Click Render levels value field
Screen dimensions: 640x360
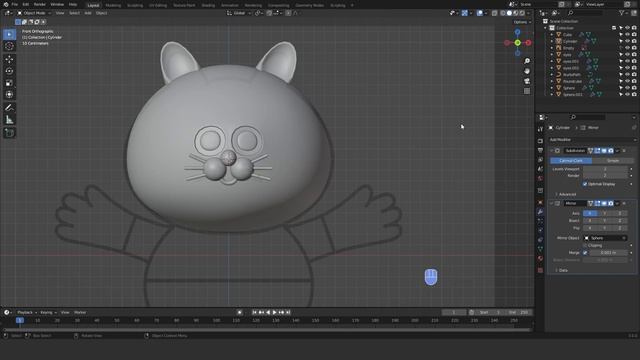point(605,176)
